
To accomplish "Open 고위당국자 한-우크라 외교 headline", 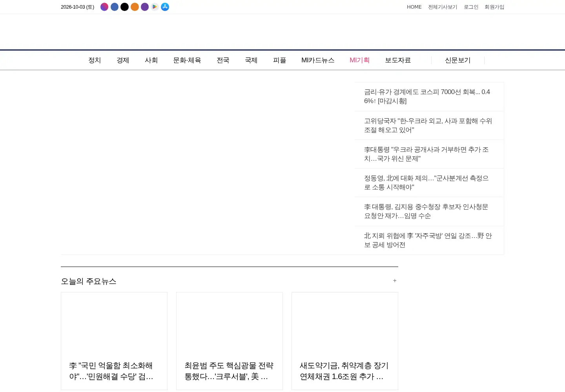I will tap(428, 125).
